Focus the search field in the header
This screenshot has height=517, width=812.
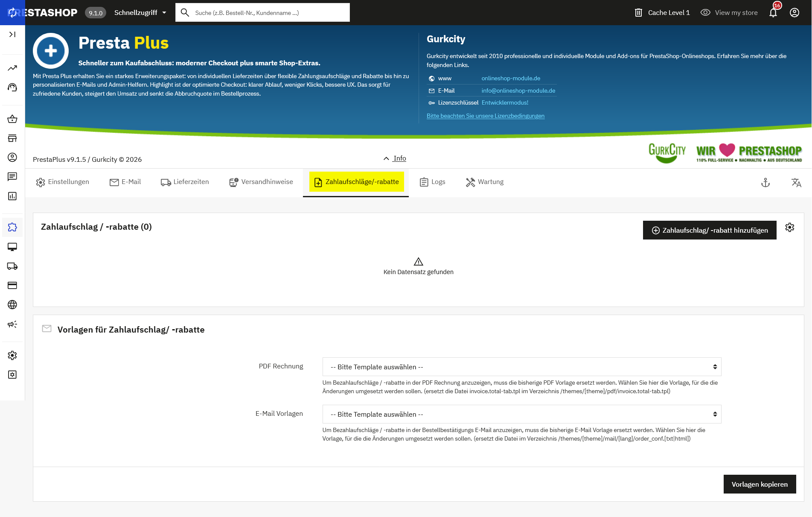[262, 12]
